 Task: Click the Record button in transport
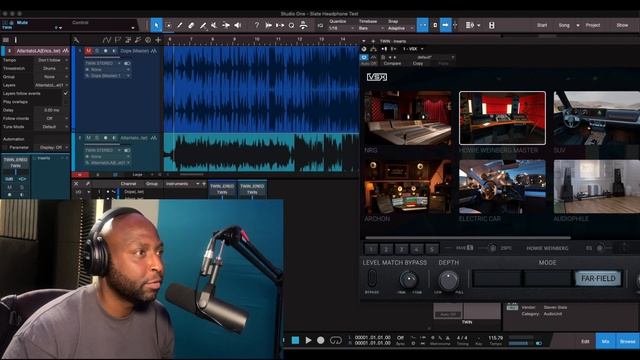321,340
